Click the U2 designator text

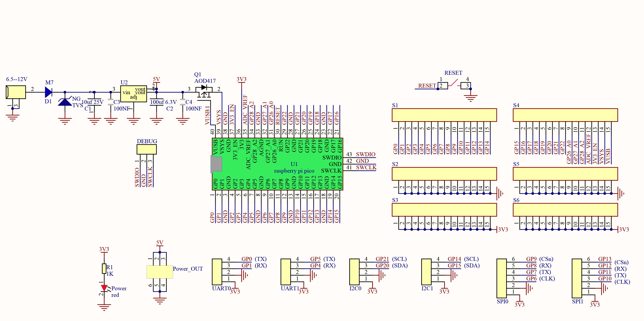(x=124, y=82)
